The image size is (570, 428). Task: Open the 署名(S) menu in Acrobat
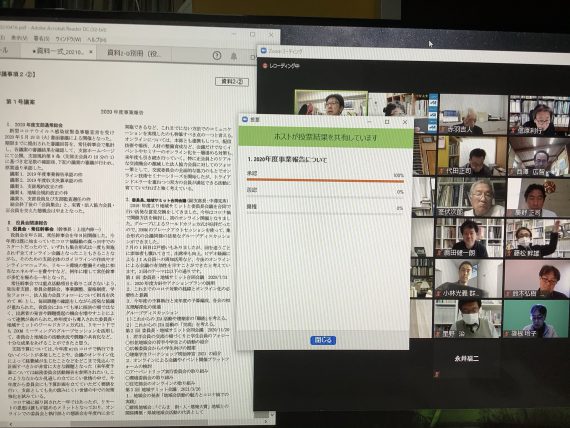click(x=41, y=38)
